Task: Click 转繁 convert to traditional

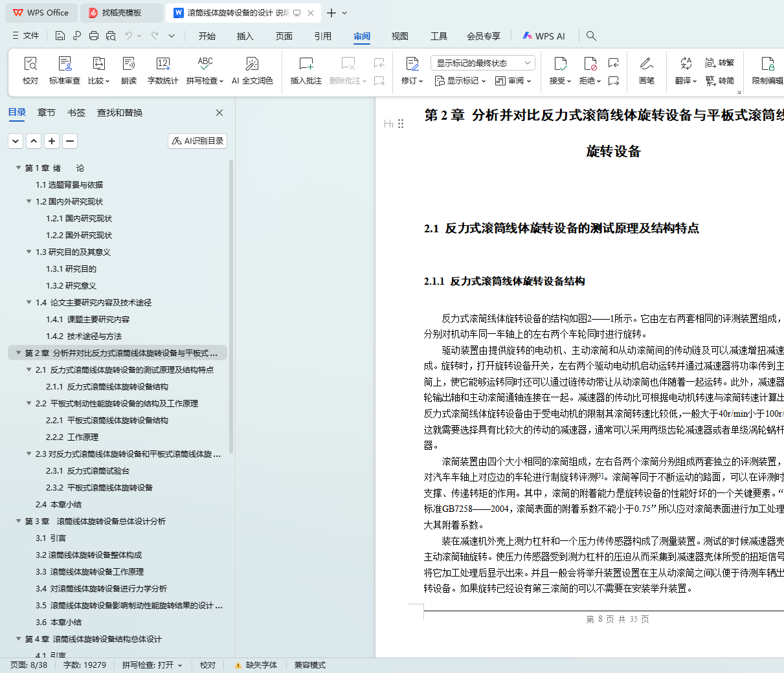Action: click(720, 63)
